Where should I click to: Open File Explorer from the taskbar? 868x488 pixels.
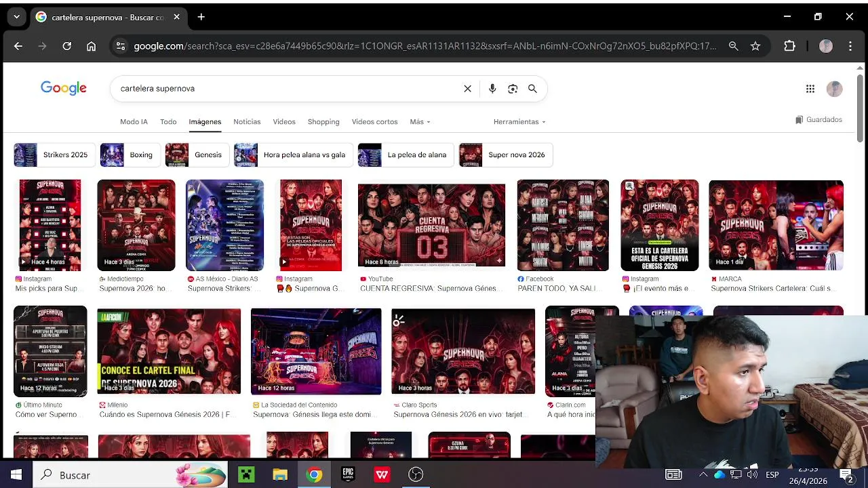point(280,474)
